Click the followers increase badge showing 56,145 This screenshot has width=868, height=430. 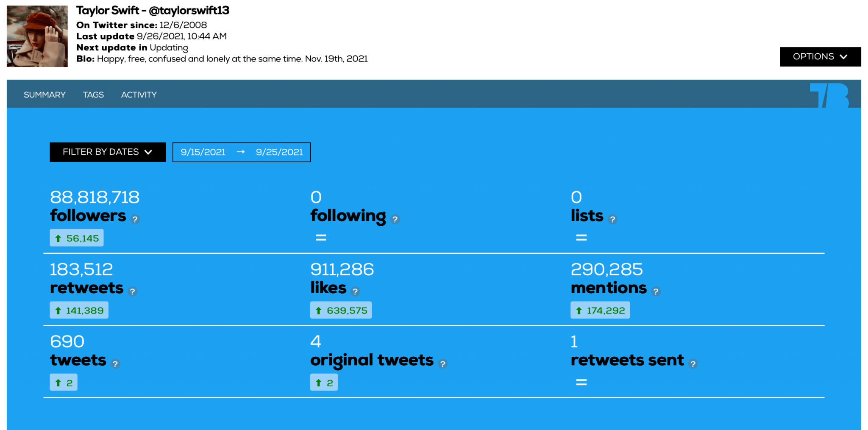77,238
